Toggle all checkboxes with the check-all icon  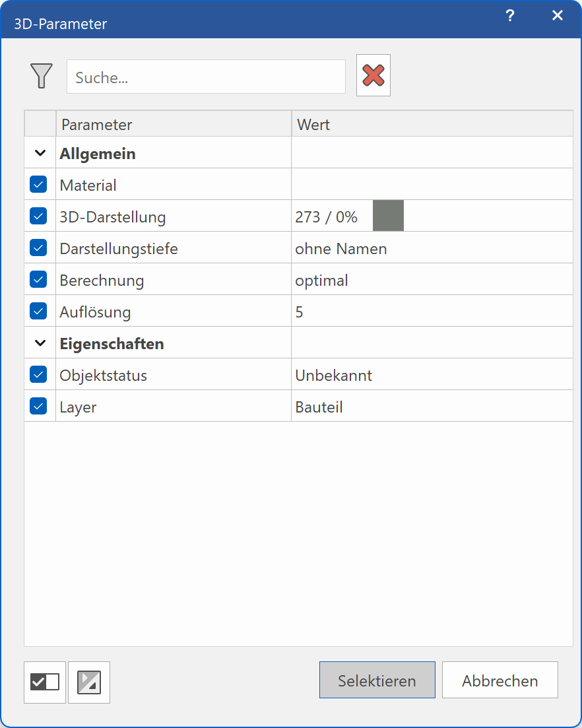point(44,682)
